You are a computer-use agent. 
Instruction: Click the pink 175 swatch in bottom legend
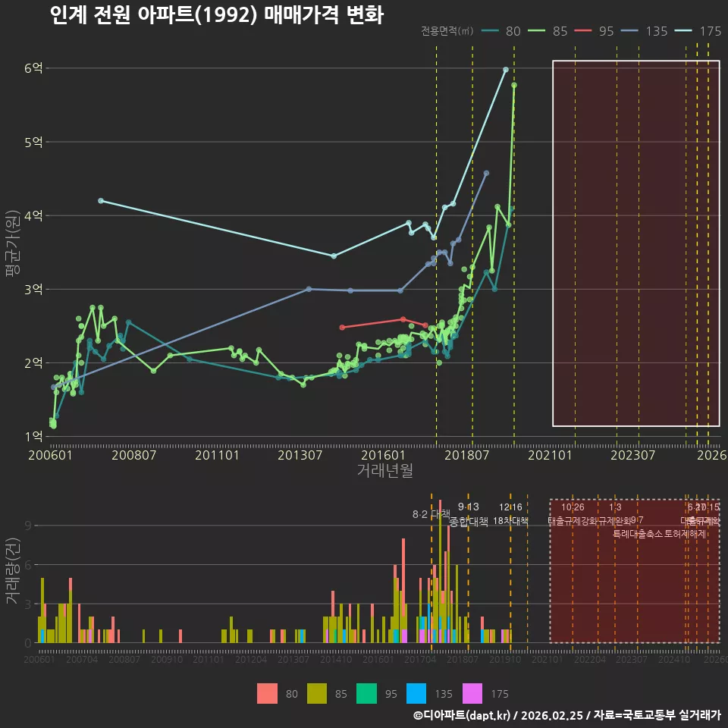(x=472, y=694)
